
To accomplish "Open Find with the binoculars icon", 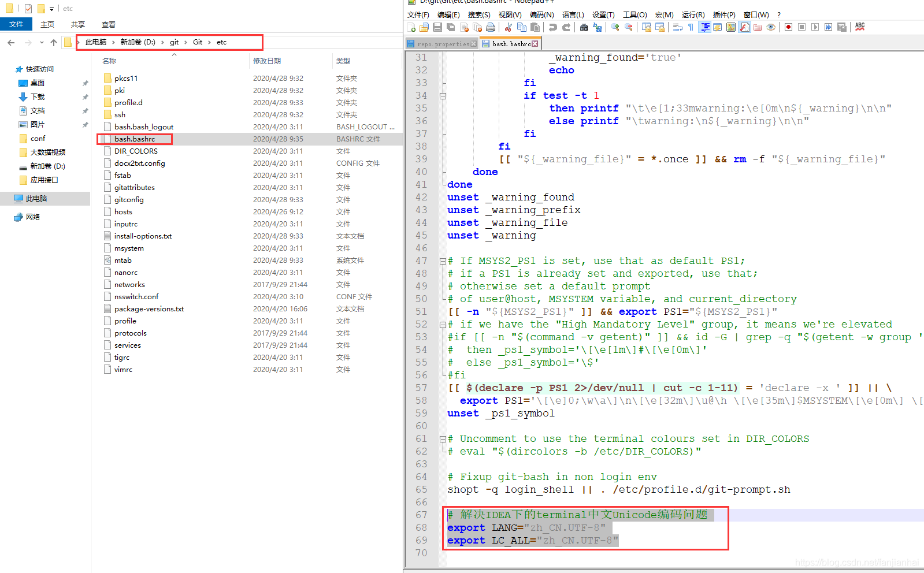I will (584, 27).
